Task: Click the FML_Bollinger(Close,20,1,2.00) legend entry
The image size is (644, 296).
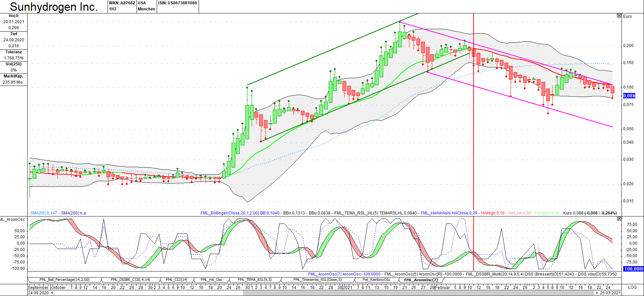Action: (x=230, y=213)
